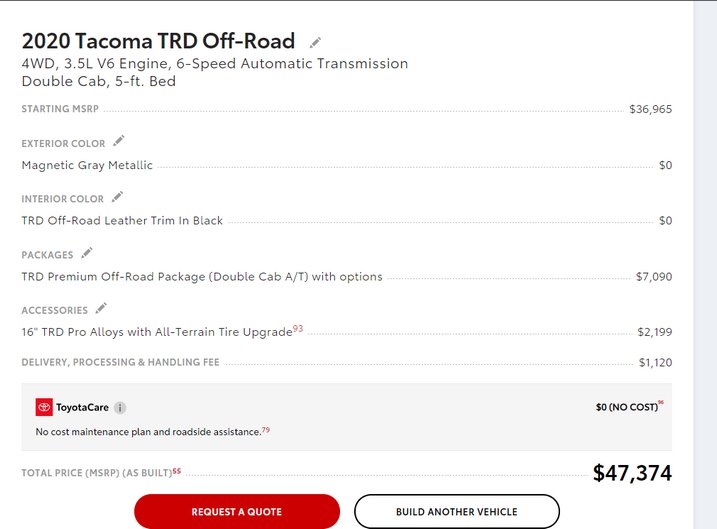The width and height of the screenshot is (717, 529).
Task: Click the Starting MSRP $36,965 amount
Action: (x=651, y=109)
